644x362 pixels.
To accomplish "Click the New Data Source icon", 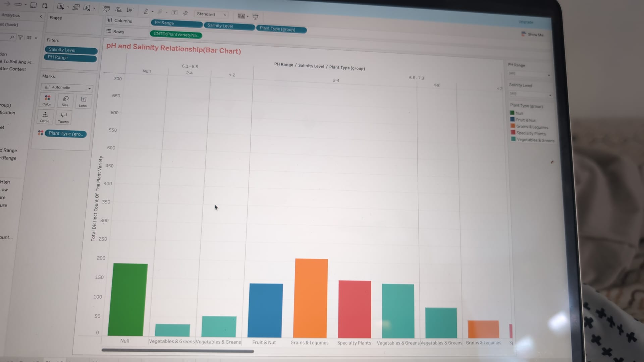I will (45, 5).
